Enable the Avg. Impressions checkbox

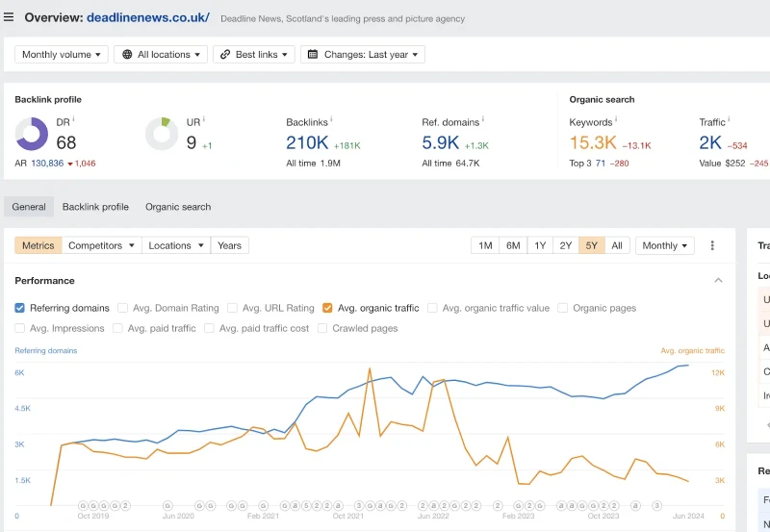(19, 328)
